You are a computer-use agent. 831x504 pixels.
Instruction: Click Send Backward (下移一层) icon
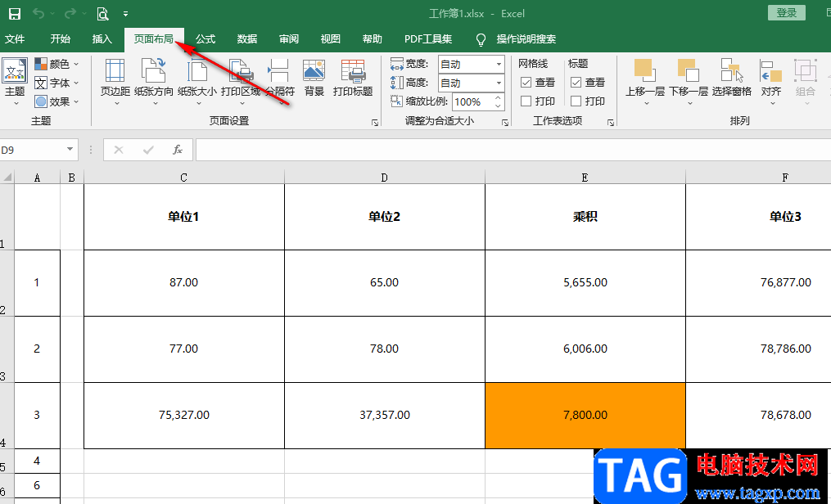click(688, 70)
